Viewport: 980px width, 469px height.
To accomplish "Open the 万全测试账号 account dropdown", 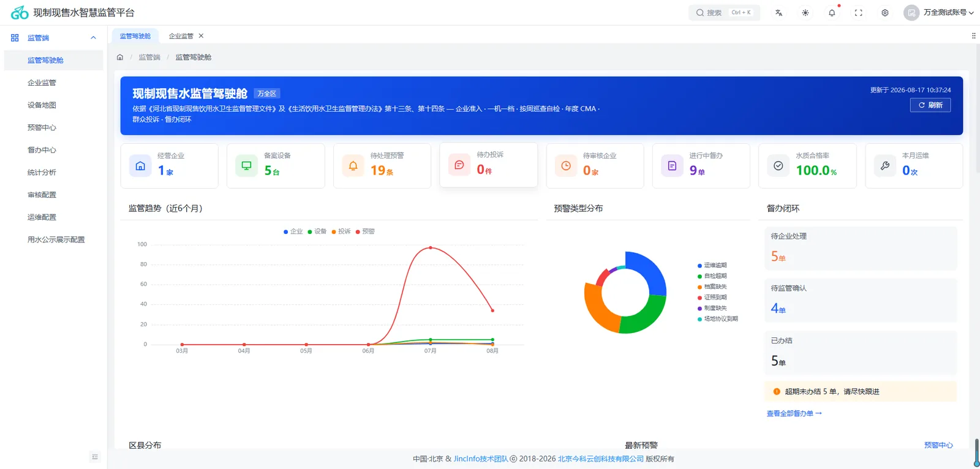I will tap(949, 12).
